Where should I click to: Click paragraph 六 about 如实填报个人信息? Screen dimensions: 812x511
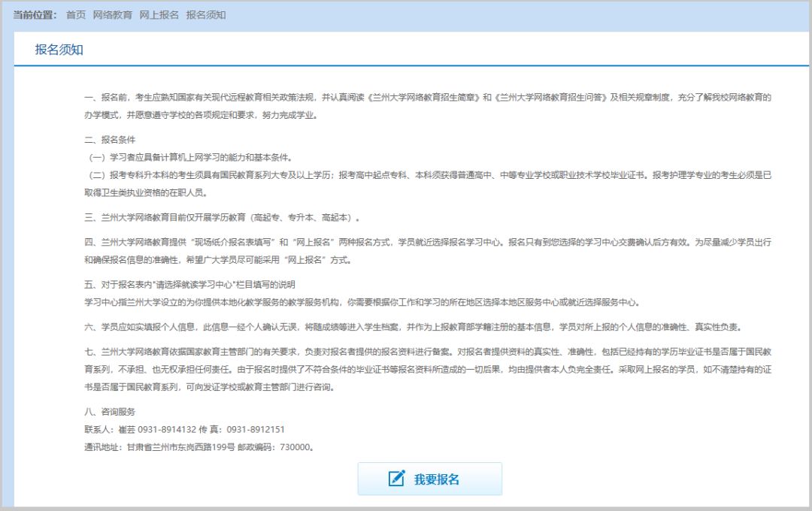tap(414, 327)
